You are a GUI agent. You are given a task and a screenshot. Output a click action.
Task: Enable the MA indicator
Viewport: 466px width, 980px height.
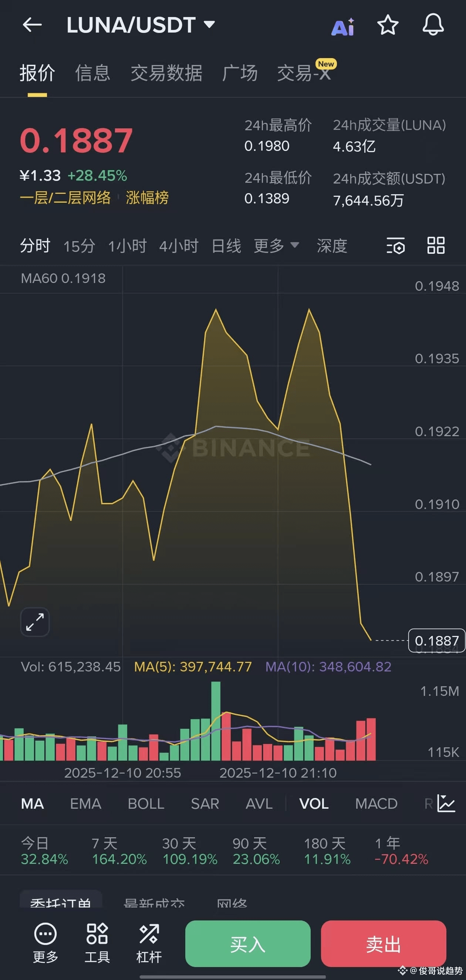pyautogui.click(x=32, y=804)
